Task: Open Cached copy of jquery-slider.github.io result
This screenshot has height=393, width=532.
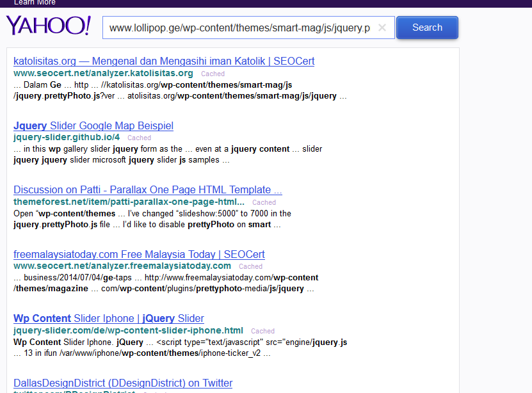Action: click(x=139, y=138)
